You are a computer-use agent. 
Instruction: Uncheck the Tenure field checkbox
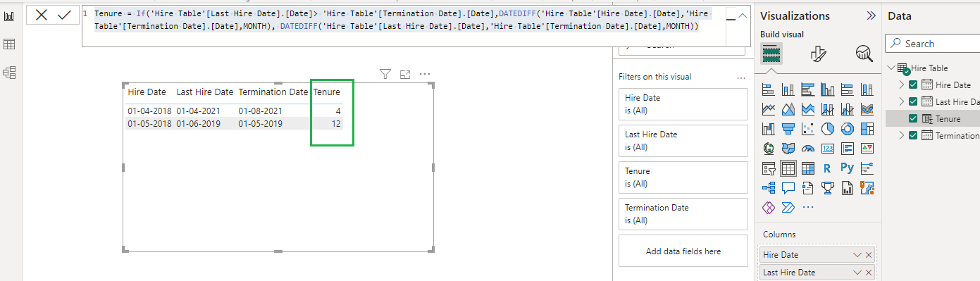(x=913, y=118)
